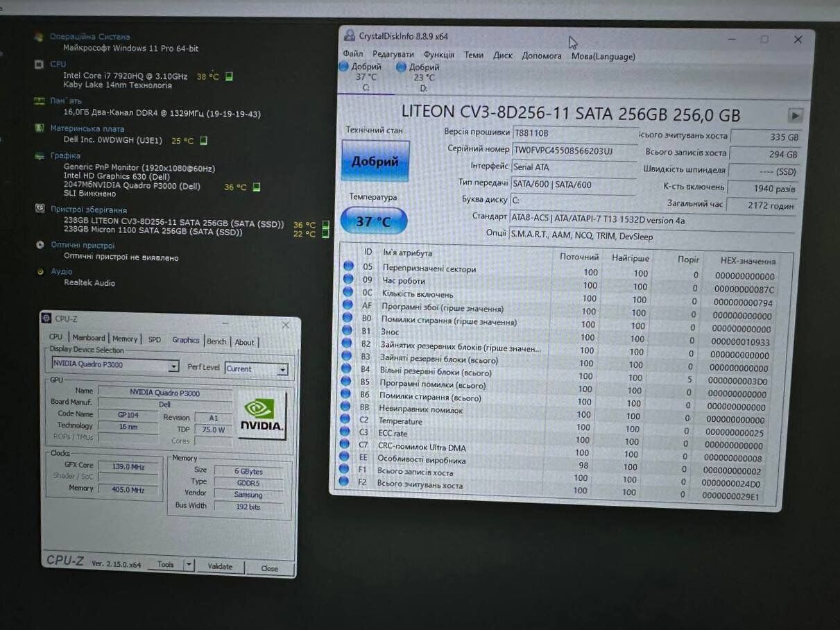This screenshot has height=630, width=840.
Task: Click the Validate button in CPU-Z
Action: point(220,566)
